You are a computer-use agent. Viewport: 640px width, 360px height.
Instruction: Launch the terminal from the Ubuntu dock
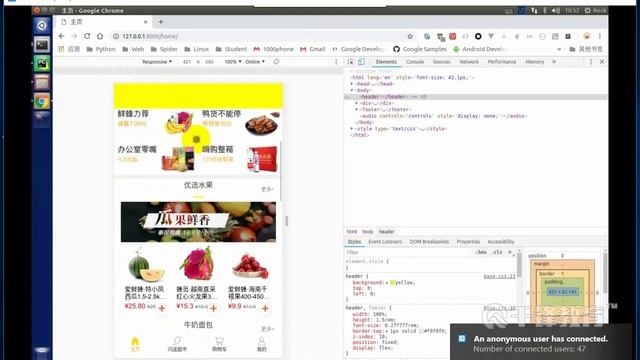(42, 44)
